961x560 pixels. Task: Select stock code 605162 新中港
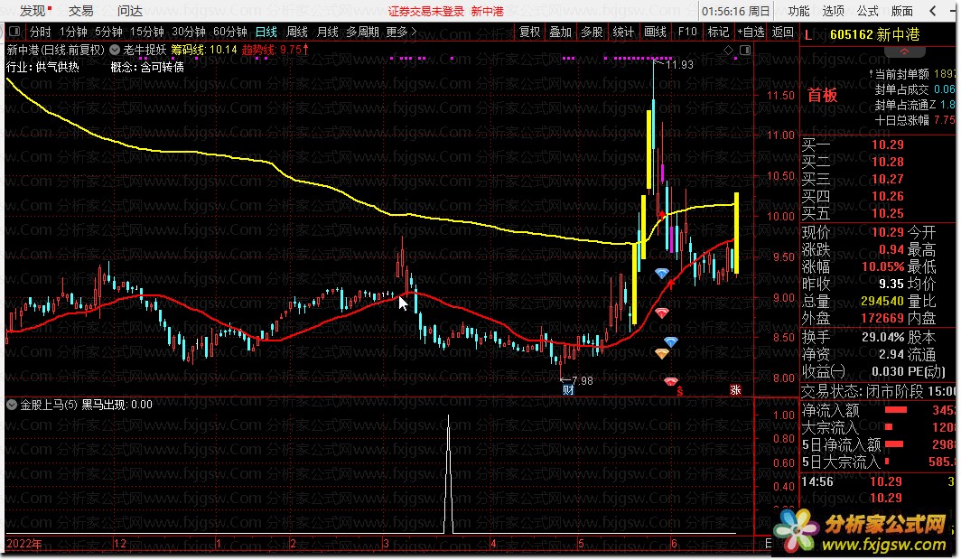pyautogui.click(x=874, y=35)
